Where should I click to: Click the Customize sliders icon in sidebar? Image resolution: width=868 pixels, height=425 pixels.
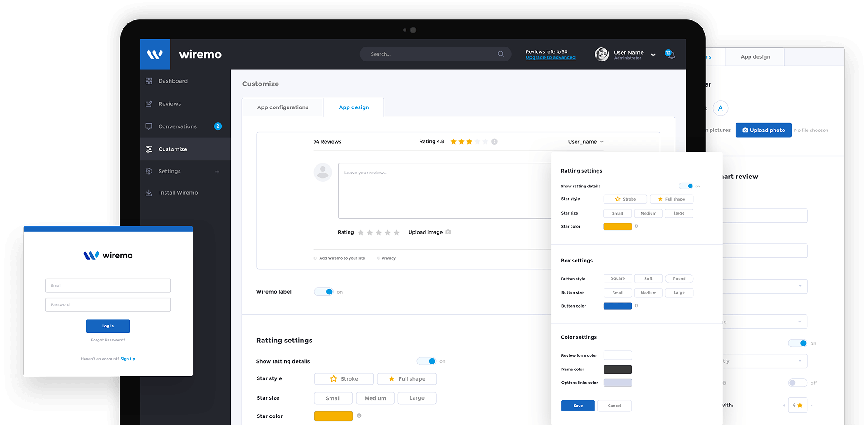coord(149,149)
